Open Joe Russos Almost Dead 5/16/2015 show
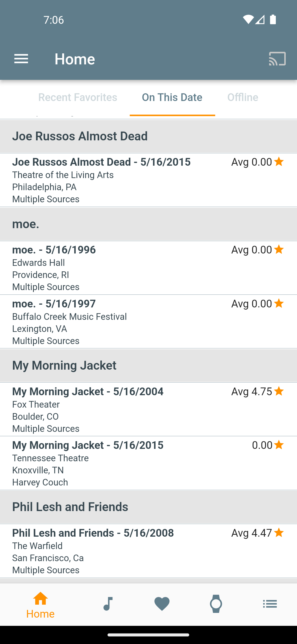 tap(148, 180)
